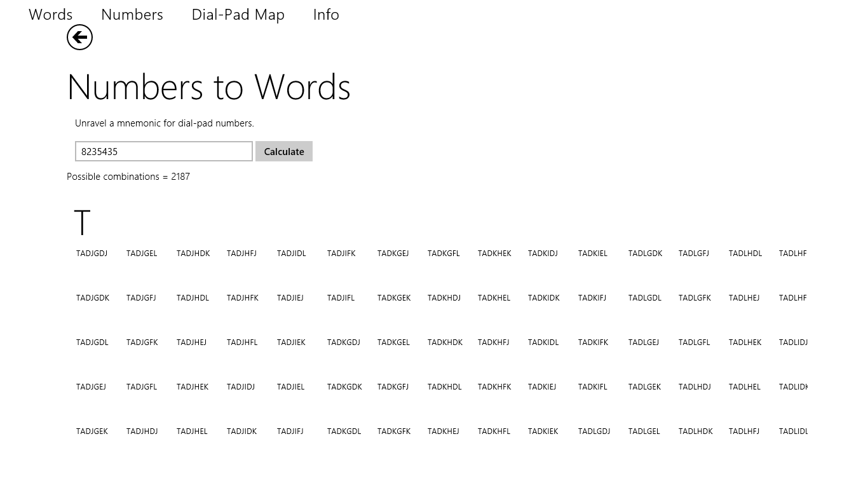Open the Info menu
868x488 pixels.
point(326,14)
